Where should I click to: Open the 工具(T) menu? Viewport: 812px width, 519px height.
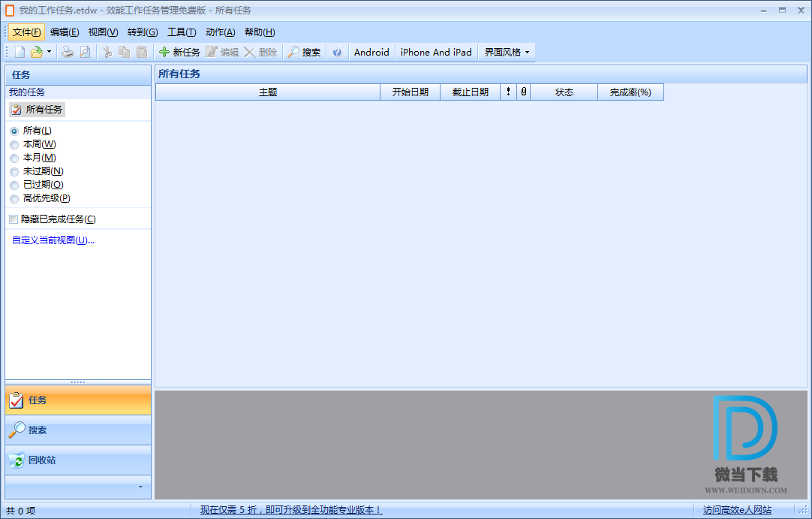182,32
